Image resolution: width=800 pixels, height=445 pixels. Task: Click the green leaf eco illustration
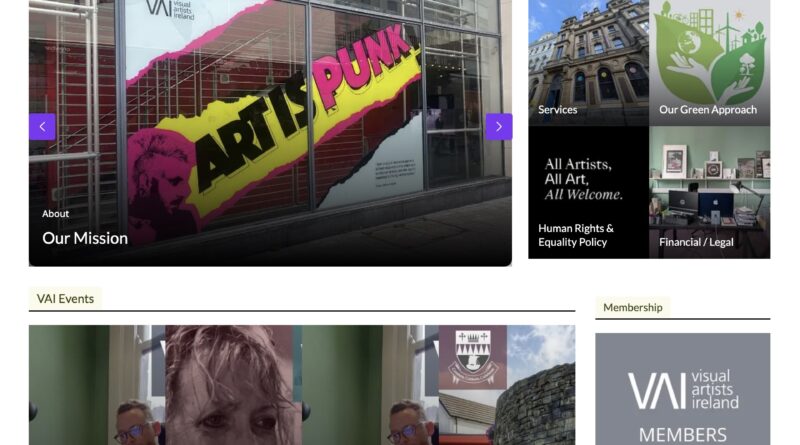click(x=709, y=54)
